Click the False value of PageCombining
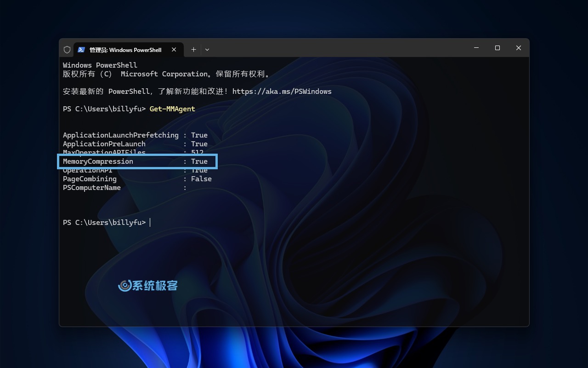 click(x=201, y=179)
